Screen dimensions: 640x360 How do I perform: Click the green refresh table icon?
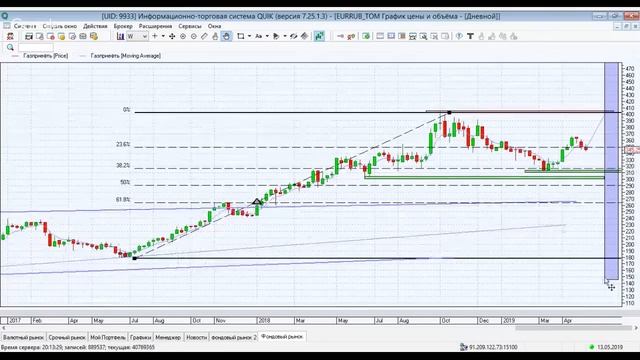(x=366, y=36)
